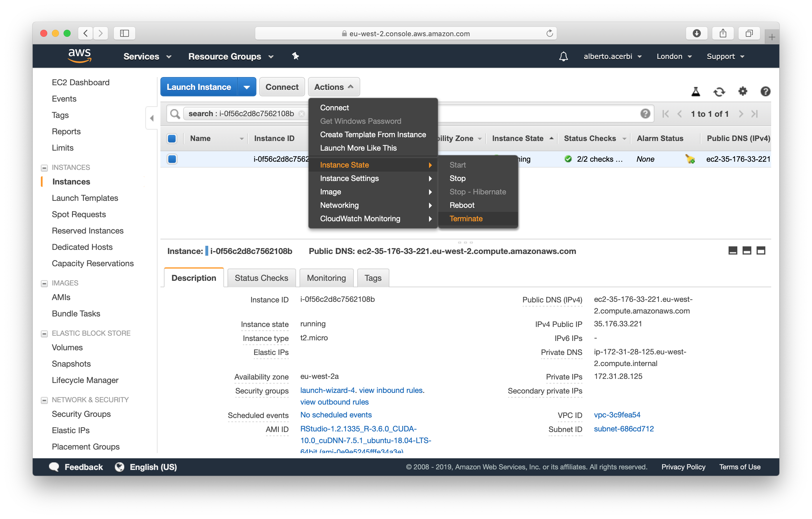
Task: Show all tabs in Safari
Action: pos(749,33)
